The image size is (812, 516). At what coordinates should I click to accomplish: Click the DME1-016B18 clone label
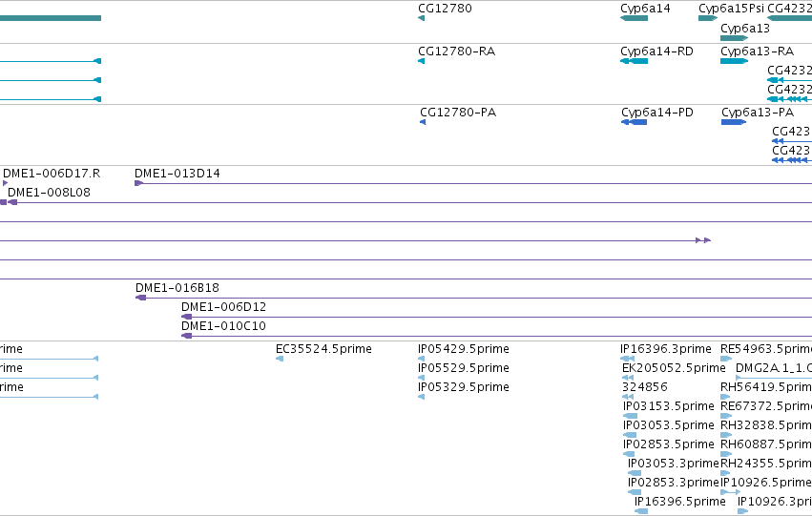coord(177,288)
